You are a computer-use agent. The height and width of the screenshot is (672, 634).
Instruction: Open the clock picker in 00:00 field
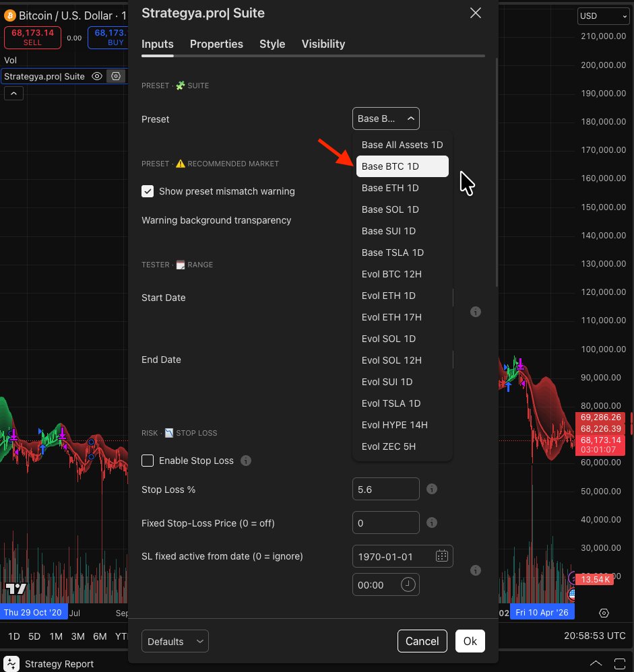[408, 584]
